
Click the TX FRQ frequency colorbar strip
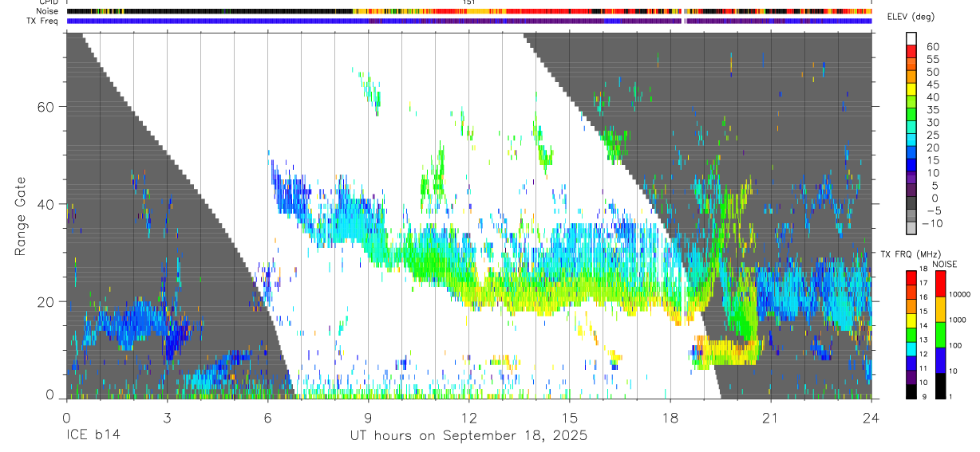pyautogui.click(x=911, y=335)
